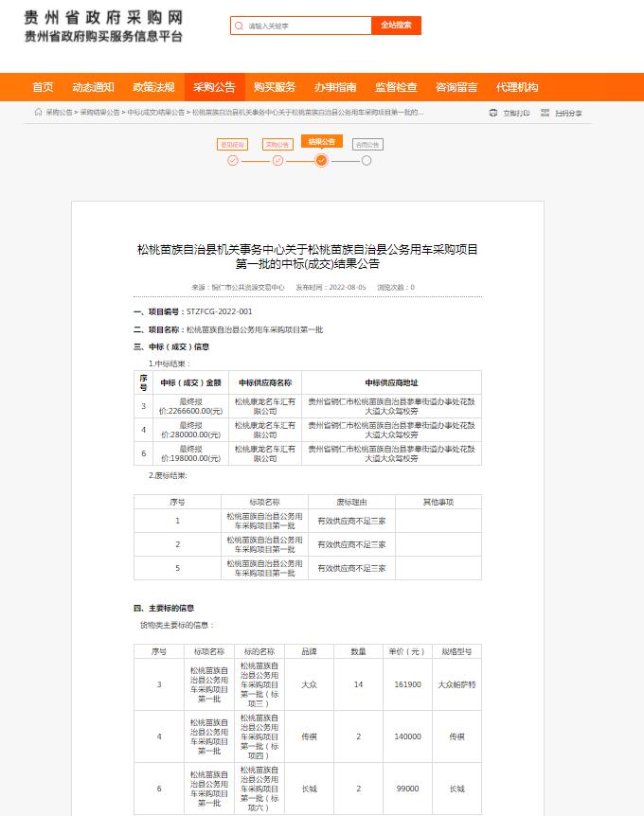Click the announcement title heading
Viewport: 644px width, 816px height.
coord(308,257)
